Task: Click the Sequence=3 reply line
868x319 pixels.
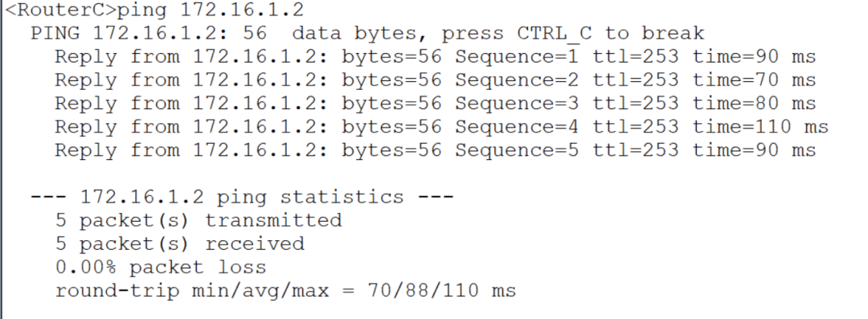Action: (435, 104)
